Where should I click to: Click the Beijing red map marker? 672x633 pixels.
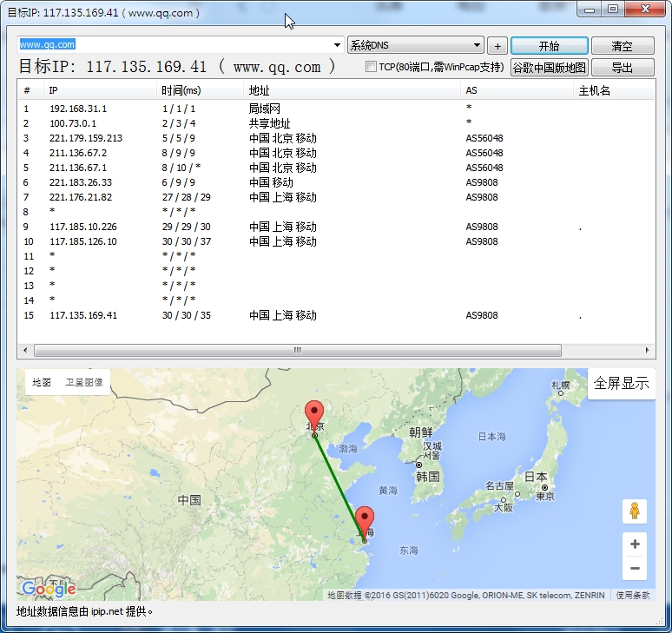tap(314, 415)
